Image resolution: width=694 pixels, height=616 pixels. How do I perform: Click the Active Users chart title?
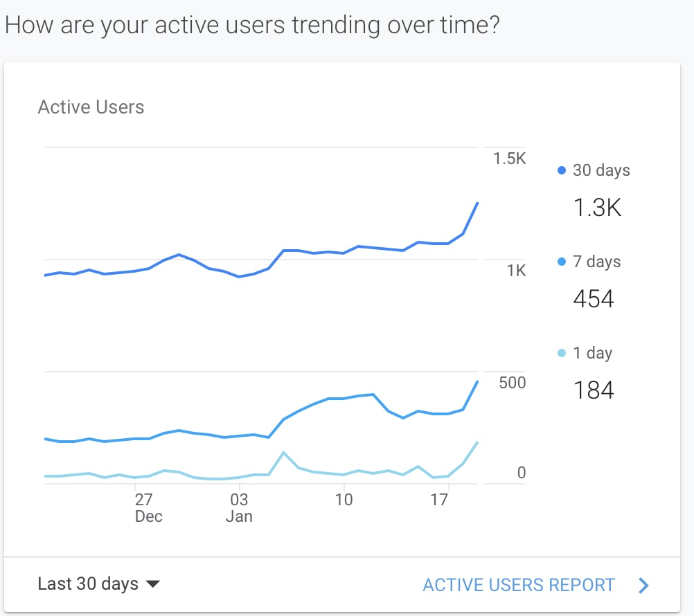(x=91, y=107)
